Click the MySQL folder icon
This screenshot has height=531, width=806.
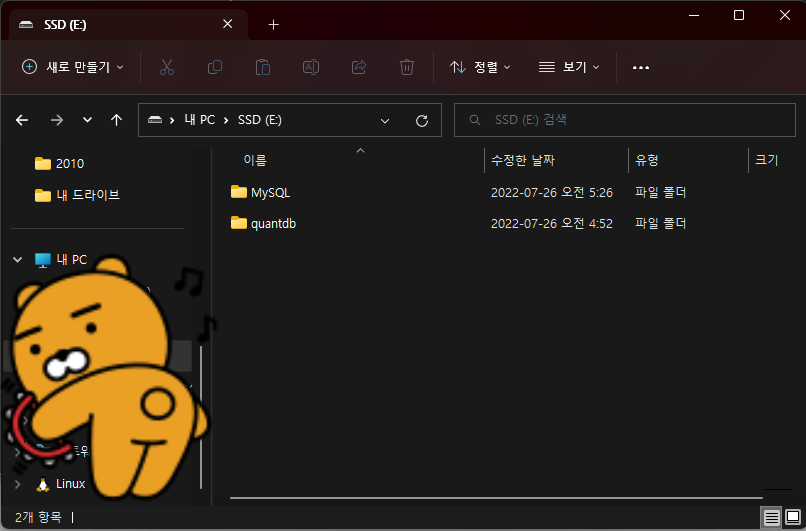click(x=239, y=192)
